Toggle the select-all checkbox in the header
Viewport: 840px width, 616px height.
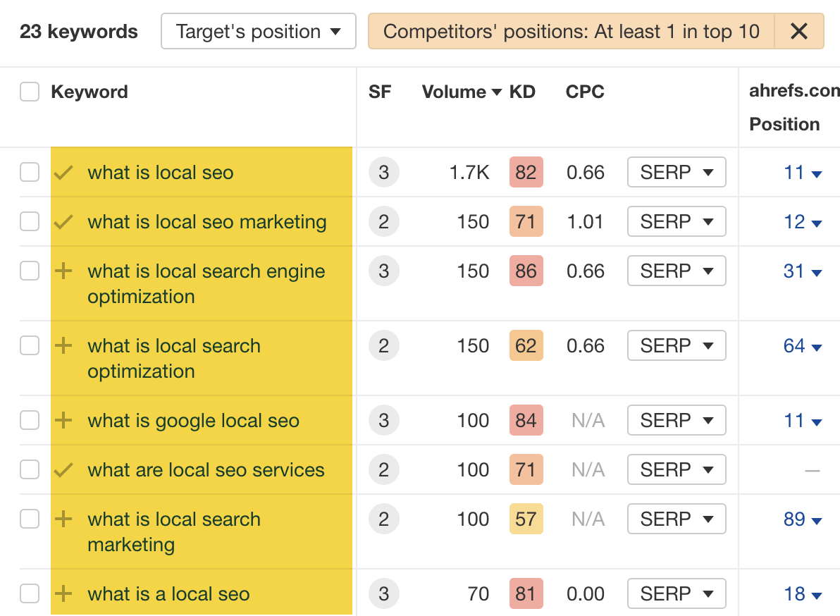30,92
